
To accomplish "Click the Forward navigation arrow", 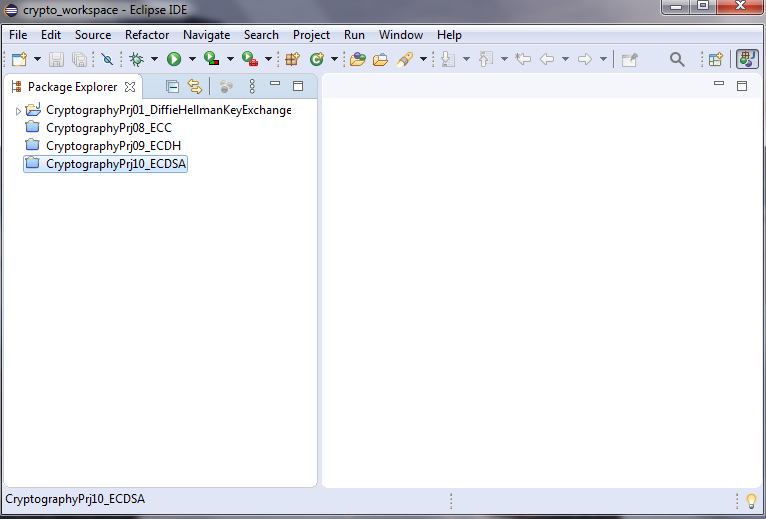I will click(x=585, y=59).
